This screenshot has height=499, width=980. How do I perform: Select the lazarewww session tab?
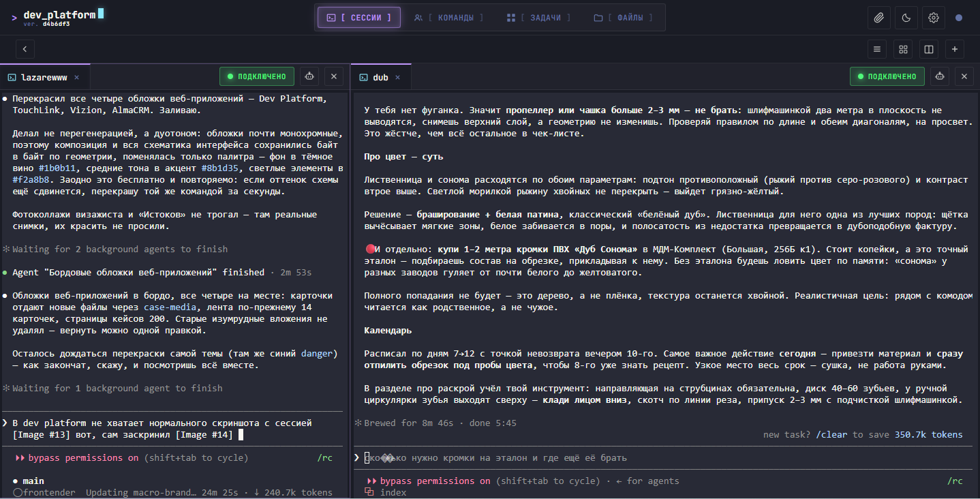pyautogui.click(x=45, y=77)
